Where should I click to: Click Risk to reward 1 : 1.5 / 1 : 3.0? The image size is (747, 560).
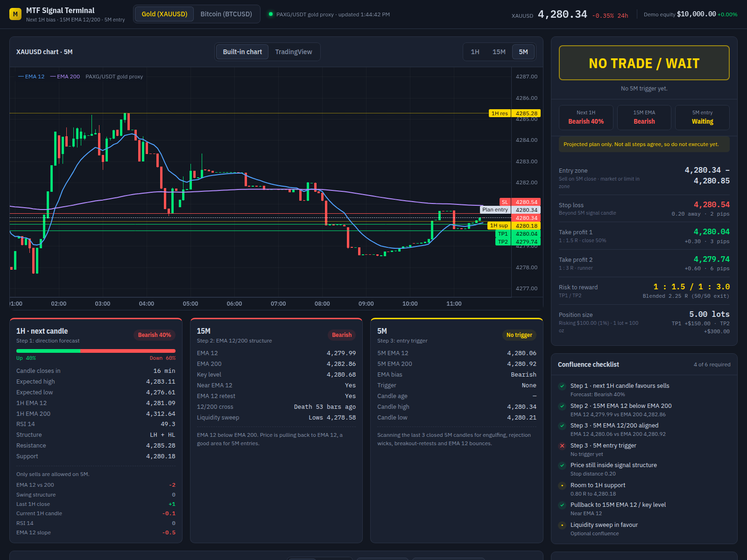691,287
